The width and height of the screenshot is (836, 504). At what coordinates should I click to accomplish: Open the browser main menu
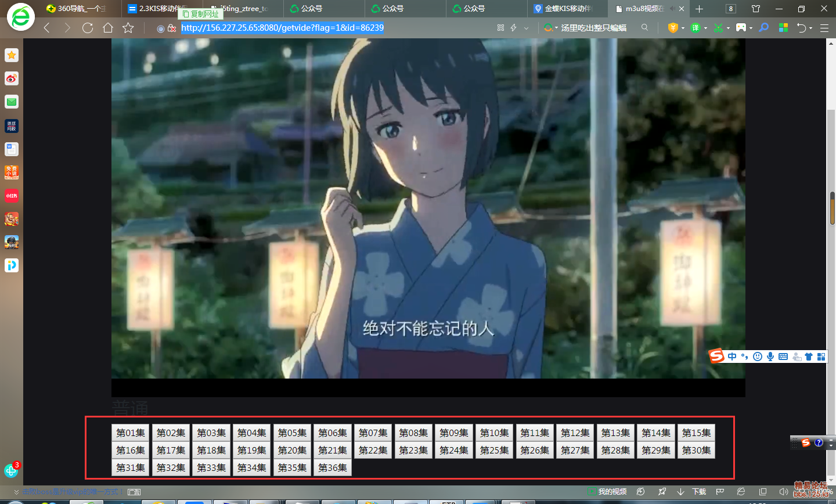pyautogui.click(x=824, y=28)
